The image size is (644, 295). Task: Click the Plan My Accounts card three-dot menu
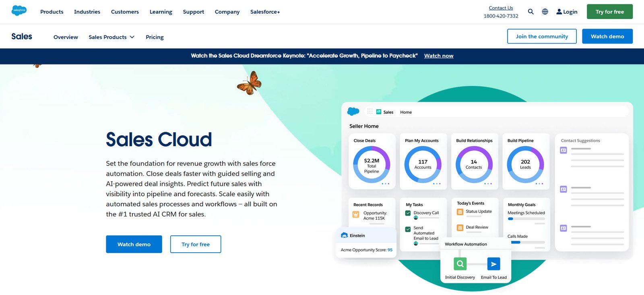[x=437, y=184]
